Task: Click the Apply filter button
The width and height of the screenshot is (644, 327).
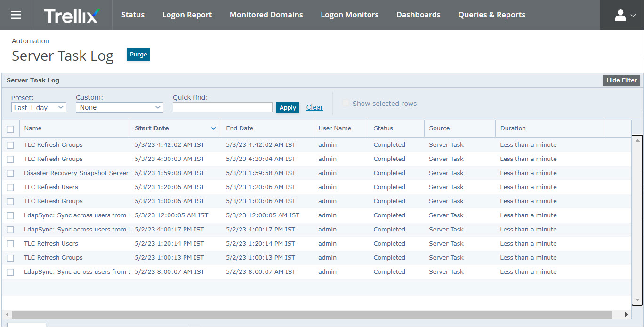Action: coord(288,107)
